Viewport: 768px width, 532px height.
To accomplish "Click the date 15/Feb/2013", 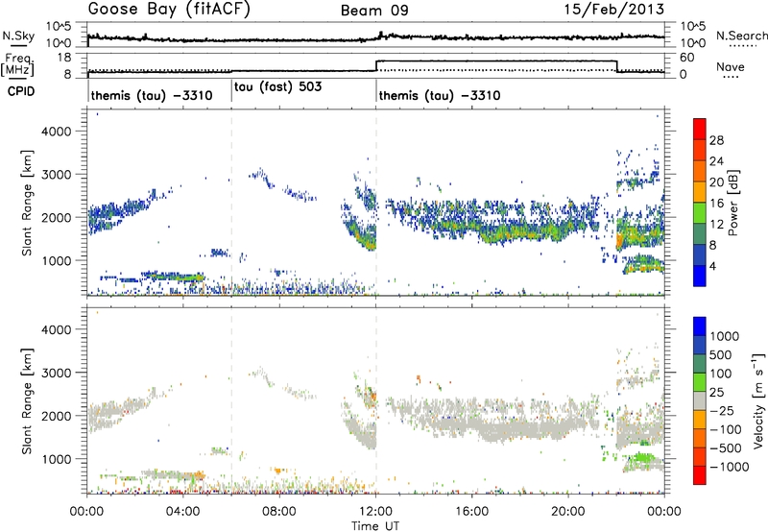I will tap(614, 10).
